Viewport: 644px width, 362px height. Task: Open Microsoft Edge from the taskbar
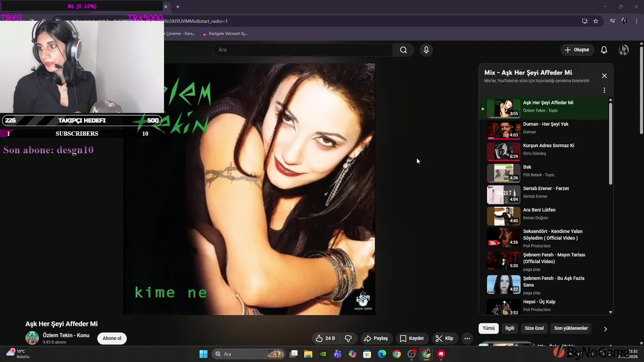click(382, 354)
